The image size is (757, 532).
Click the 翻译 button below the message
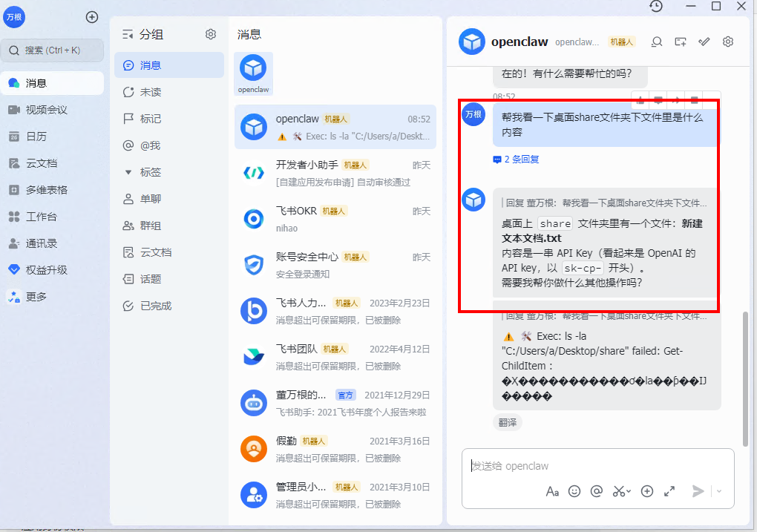508,422
